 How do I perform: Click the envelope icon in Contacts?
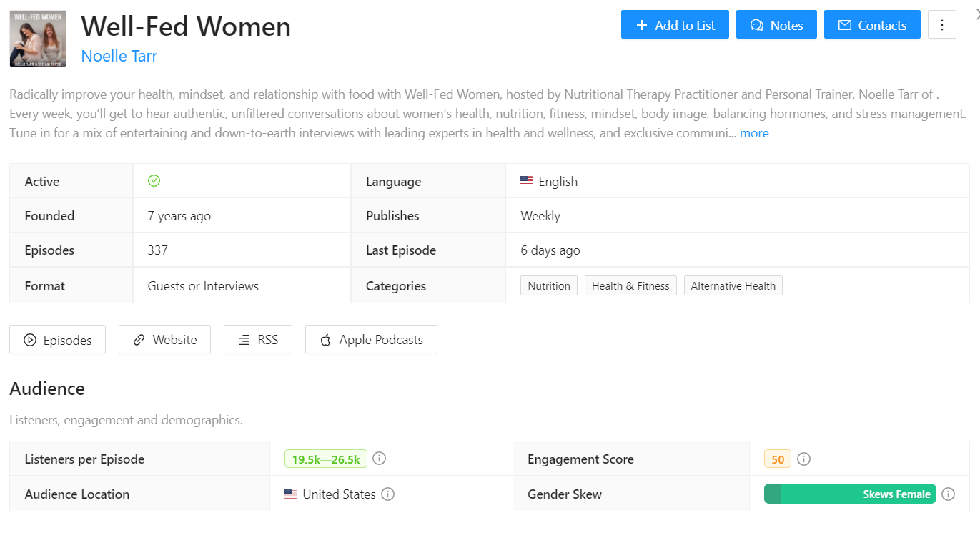(x=845, y=25)
